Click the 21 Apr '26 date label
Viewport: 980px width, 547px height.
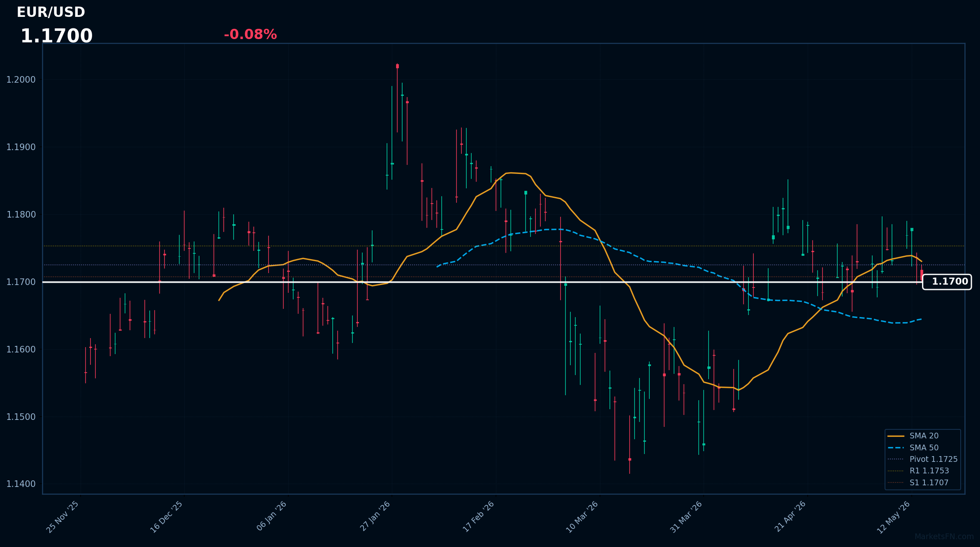[x=790, y=517]
